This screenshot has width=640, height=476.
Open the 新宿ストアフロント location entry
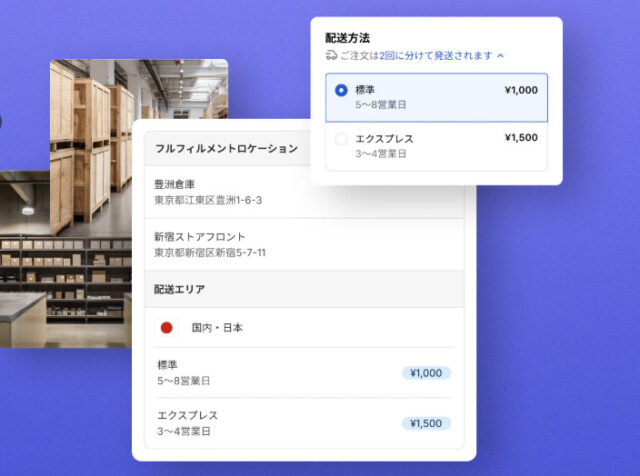coord(208,244)
